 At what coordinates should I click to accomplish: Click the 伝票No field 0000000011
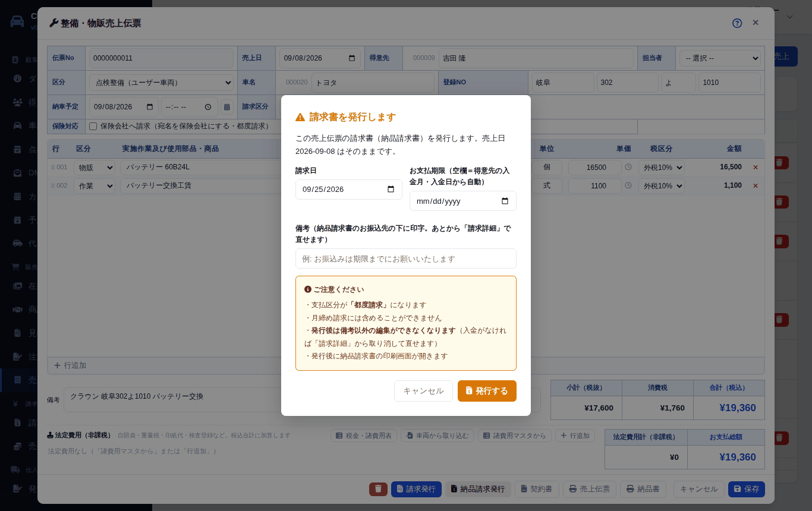(161, 58)
